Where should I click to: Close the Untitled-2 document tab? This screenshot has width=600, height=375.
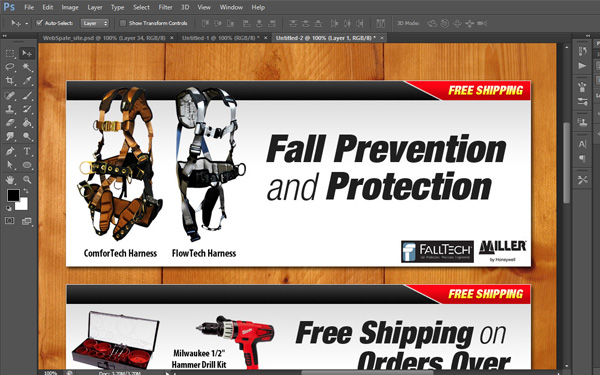pos(382,38)
